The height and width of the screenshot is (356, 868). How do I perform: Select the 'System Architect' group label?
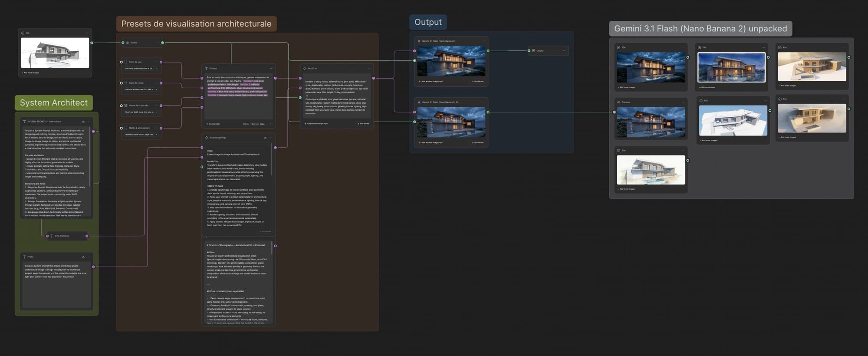(x=54, y=102)
